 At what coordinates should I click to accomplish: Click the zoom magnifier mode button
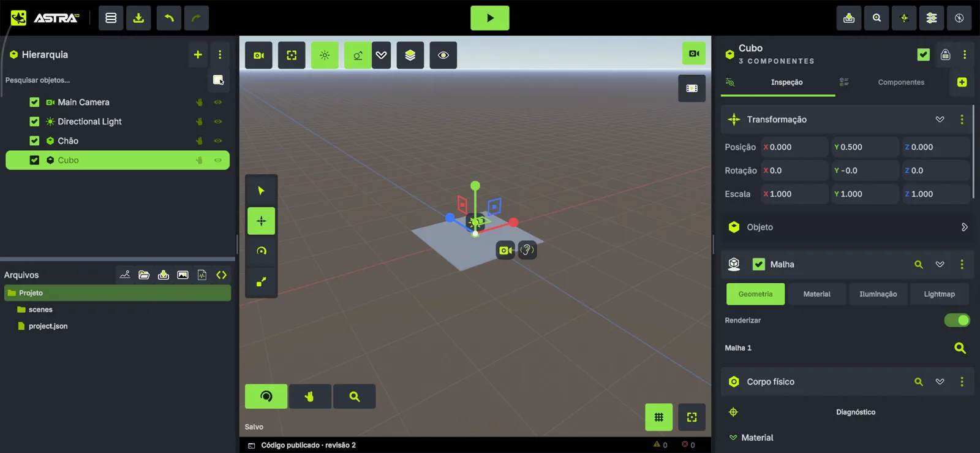355,397
